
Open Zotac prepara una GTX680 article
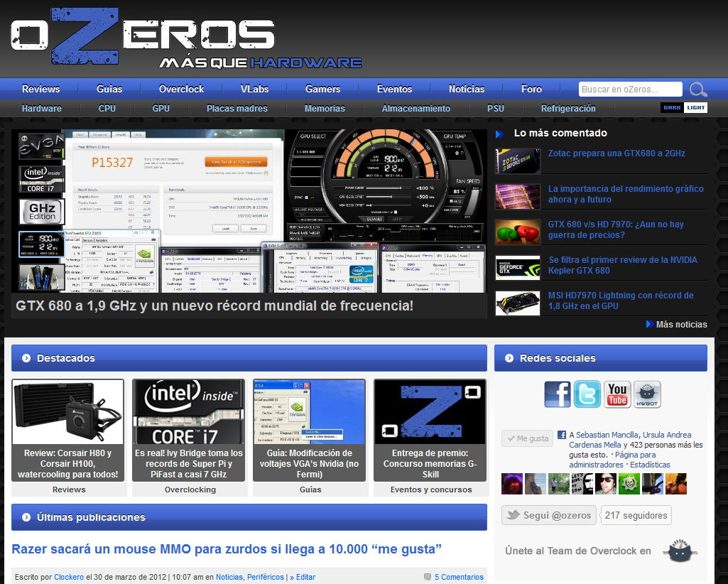[x=616, y=153]
